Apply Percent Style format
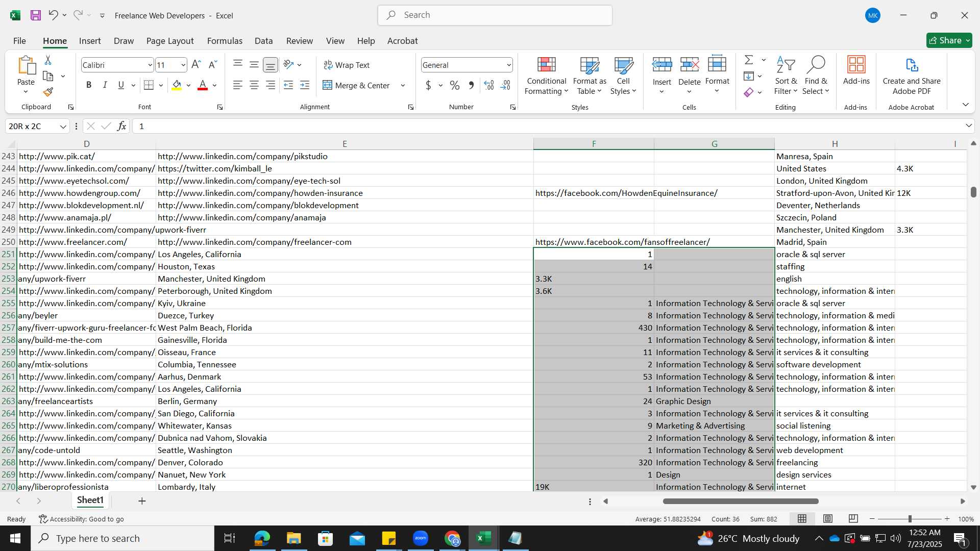Screen dimensions: 980x551 pyautogui.click(x=455, y=85)
